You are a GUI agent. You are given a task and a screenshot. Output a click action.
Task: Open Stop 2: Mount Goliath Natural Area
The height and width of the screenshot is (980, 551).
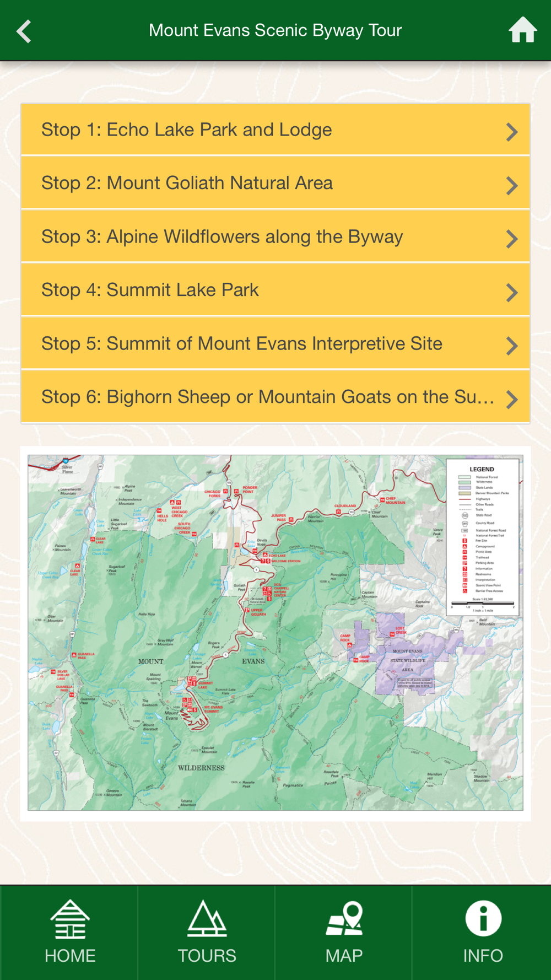275,183
